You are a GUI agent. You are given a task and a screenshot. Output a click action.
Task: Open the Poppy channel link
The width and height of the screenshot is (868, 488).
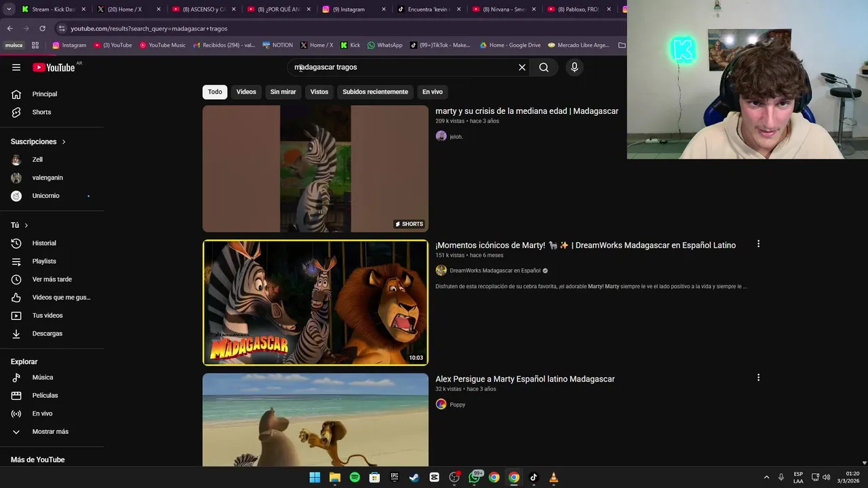(x=458, y=405)
